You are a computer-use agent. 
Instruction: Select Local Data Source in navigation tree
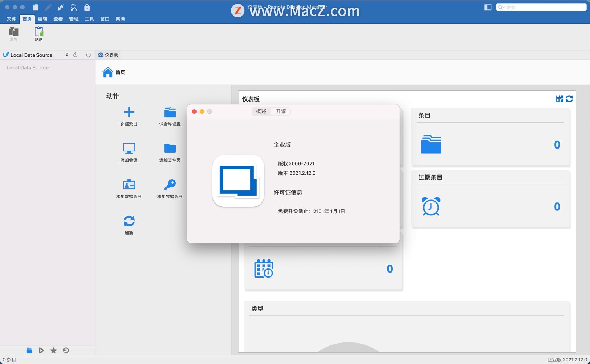click(x=28, y=67)
